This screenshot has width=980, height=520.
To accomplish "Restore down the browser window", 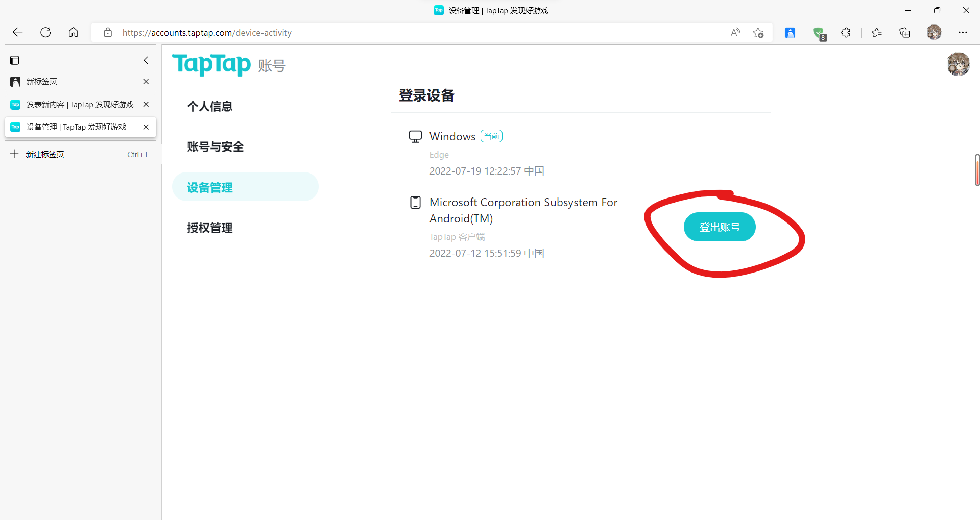I will (x=937, y=10).
